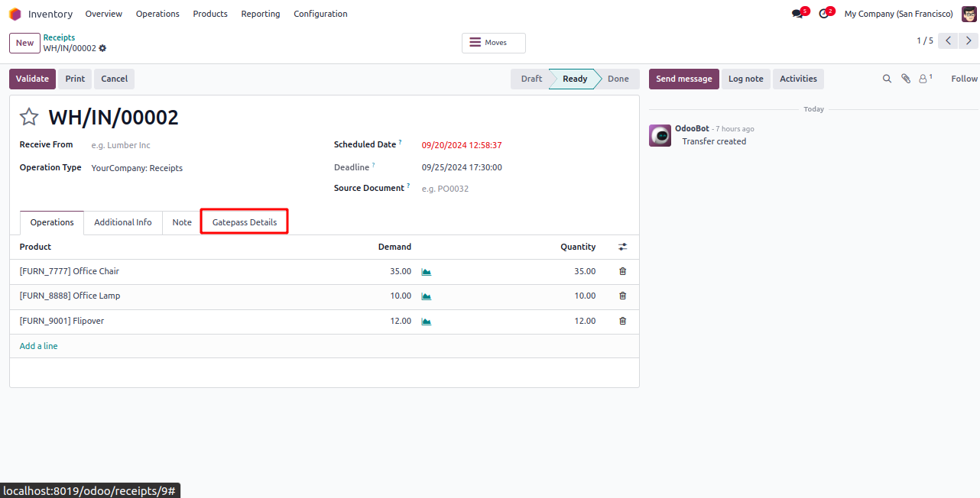This screenshot has height=498, width=980.
Task: Delete the Office Lamp line
Action: (622, 296)
